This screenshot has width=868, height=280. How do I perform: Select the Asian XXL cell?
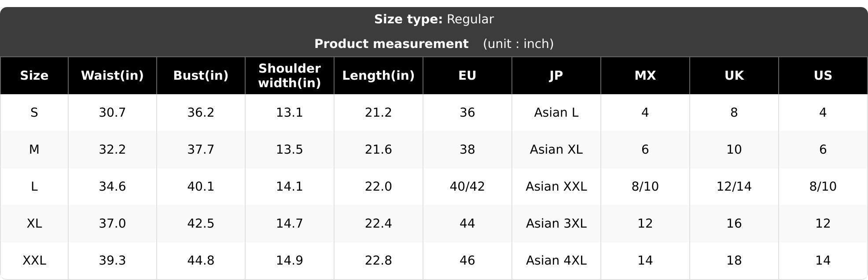[x=556, y=187]
